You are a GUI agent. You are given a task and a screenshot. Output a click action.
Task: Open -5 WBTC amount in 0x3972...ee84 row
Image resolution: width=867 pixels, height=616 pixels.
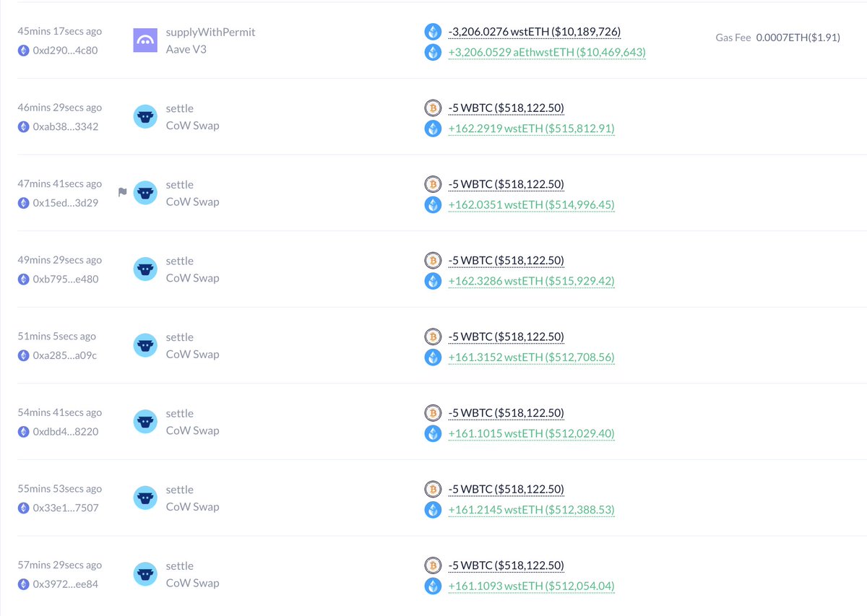506,565
